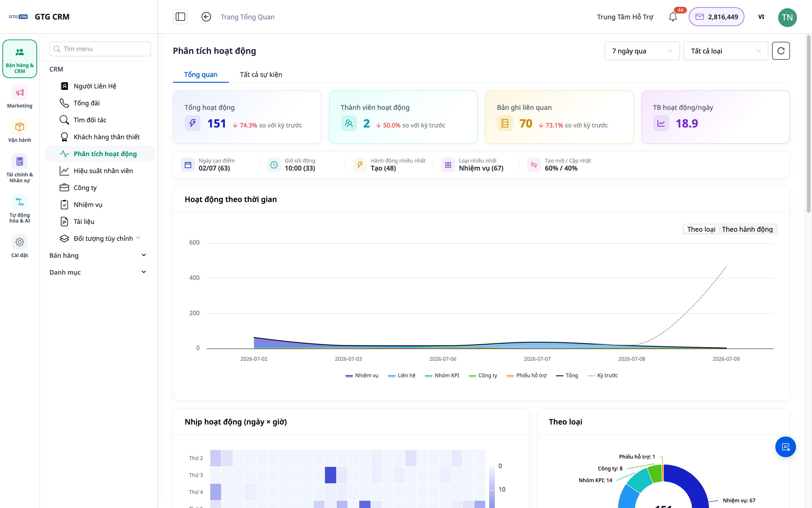Click the heatmap color scale slider
The height and width of the screenshot is (508, 812).
point(492,487)
